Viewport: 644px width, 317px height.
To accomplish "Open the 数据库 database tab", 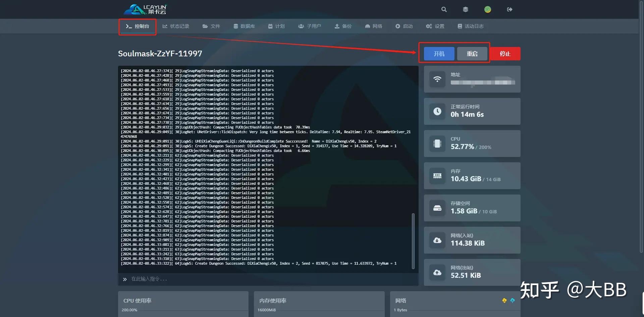I will pos(244,26).
